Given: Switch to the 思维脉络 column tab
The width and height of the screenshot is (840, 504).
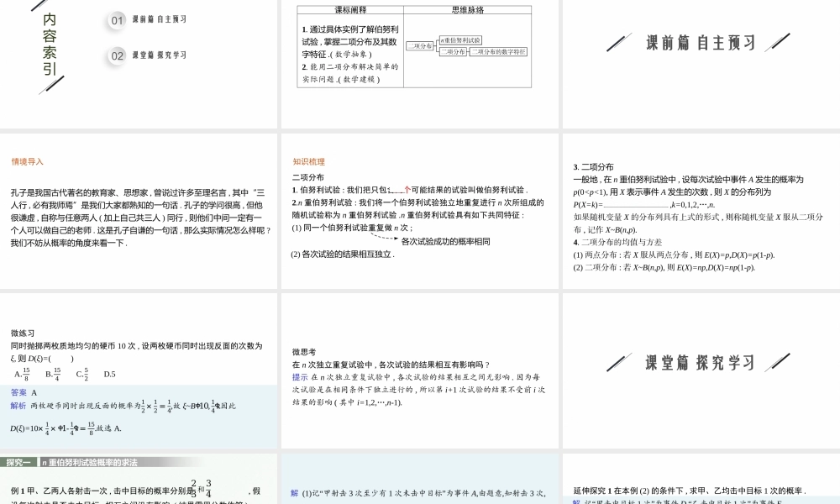Looking at the screenshot, I should (x=469, y=8).
